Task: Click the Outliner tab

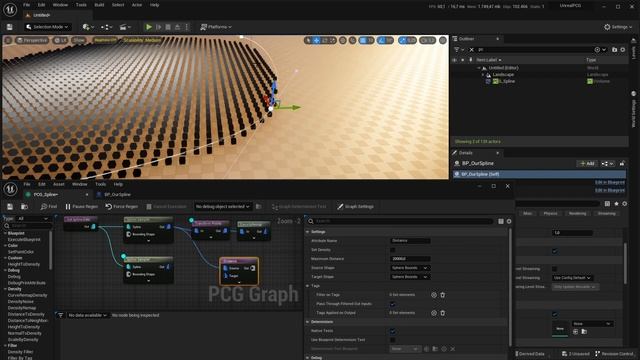Action: [x=467, y=39]
